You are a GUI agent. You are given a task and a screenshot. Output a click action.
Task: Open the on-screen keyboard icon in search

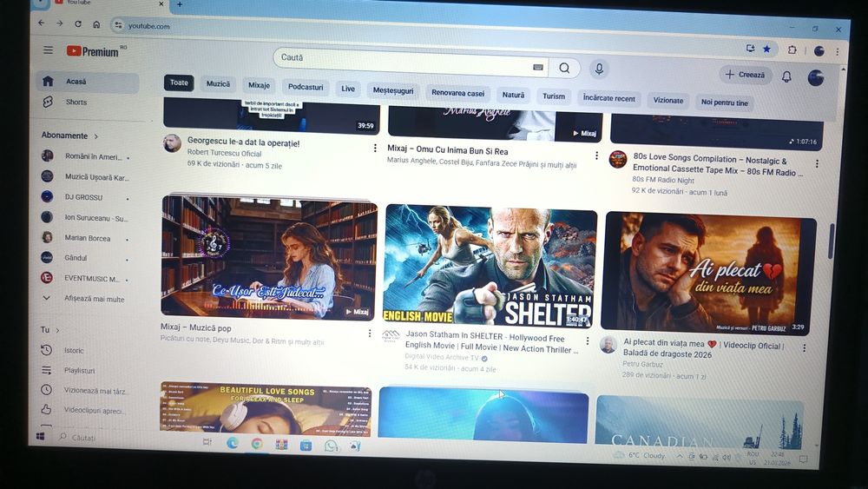537,67
